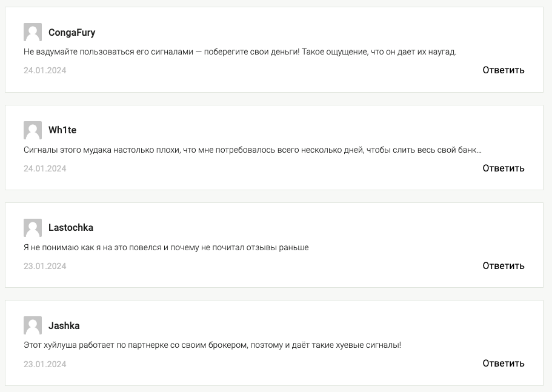The image size is (552, 392).
Task: Click the 23.01.2024 date under Jashka's comment
Action: coord(45,364)
